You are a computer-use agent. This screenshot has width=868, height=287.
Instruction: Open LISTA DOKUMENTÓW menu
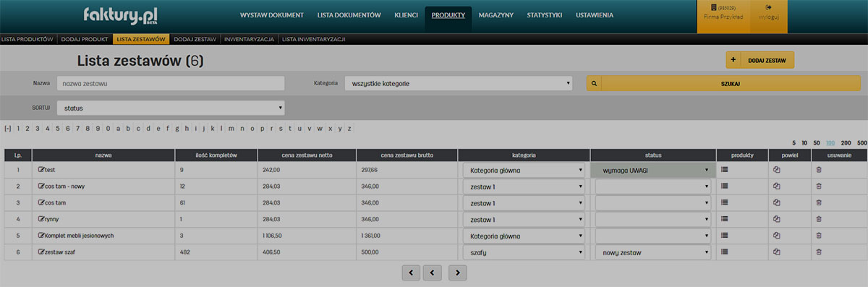click(x=349, y=14)
